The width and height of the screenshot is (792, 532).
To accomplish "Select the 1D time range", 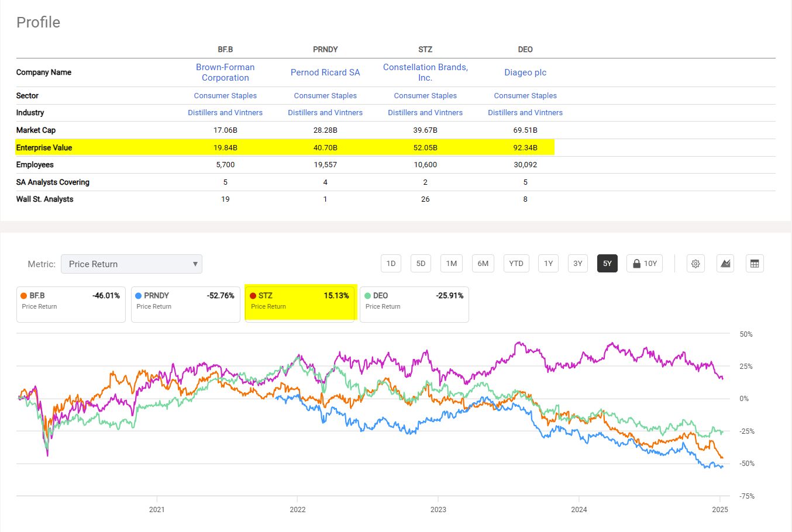I will click(391, 264).
